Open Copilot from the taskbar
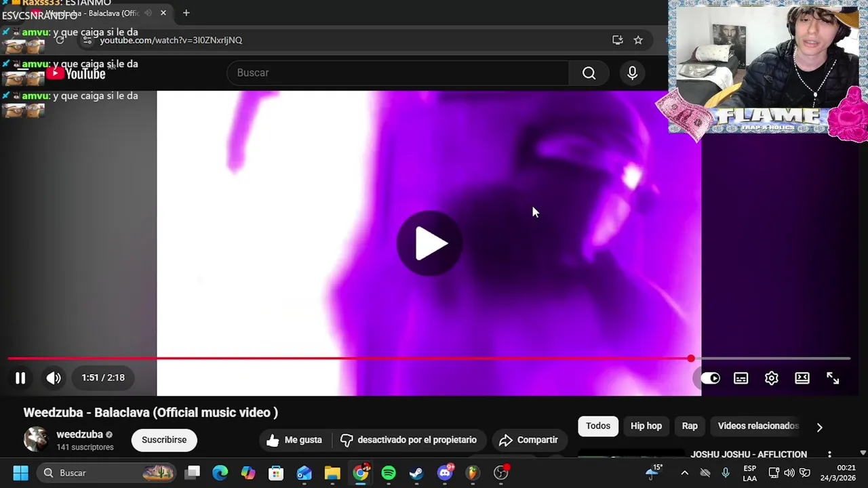Viewport: 868px width, 488px height. (x=248, y=472)
